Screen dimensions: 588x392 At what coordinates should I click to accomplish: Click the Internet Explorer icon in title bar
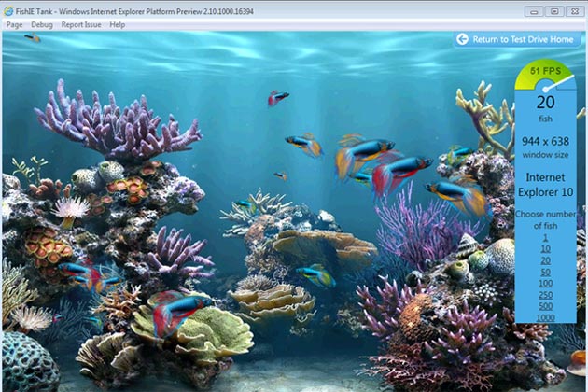point(8,11)
